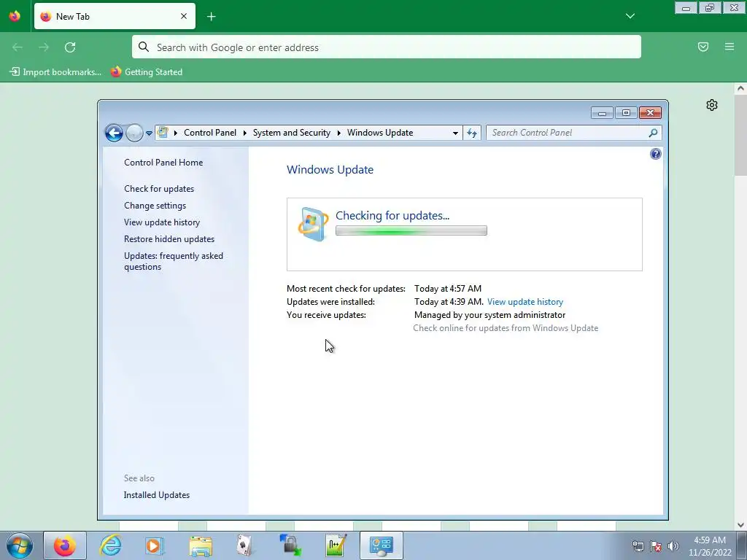Open Updates: frequently asked questions
The height and width of the screenshot is (560, 747).
(174, 261)
